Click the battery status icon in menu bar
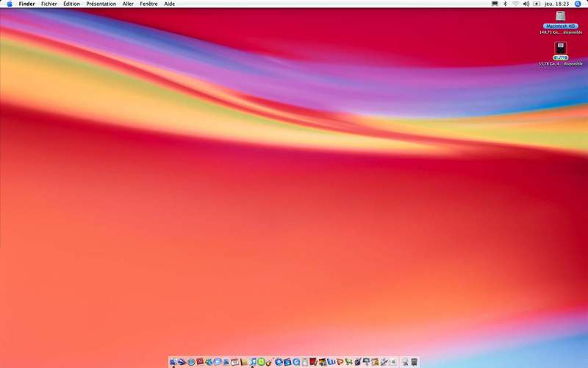Viewport: 588px width, 368px height. 537,4
